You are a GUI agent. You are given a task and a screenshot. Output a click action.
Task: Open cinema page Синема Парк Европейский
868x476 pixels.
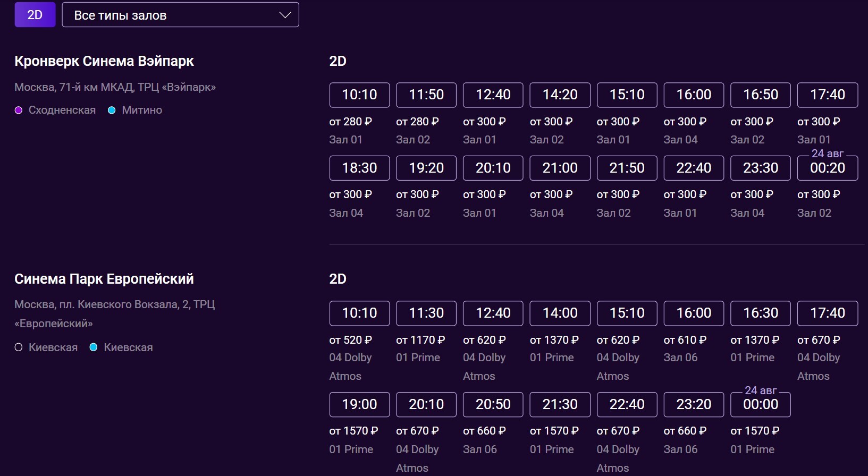[104, 279]
